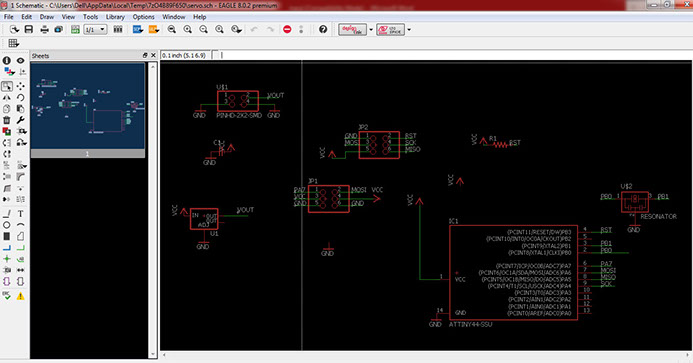Image resolution: width=693 pixels, height=363 pixels.
Task: Expand the IDF 3D dropdown arrow
Action: tap(409, 30)
